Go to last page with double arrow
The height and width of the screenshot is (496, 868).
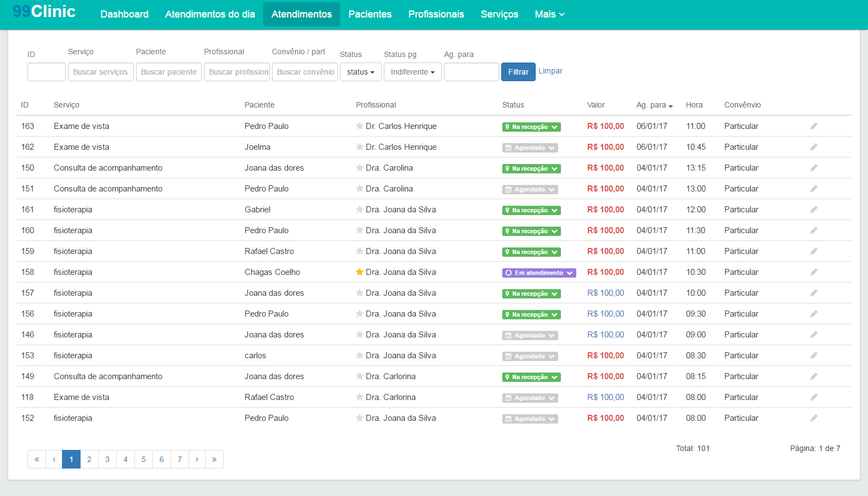(x=214, y=459)
